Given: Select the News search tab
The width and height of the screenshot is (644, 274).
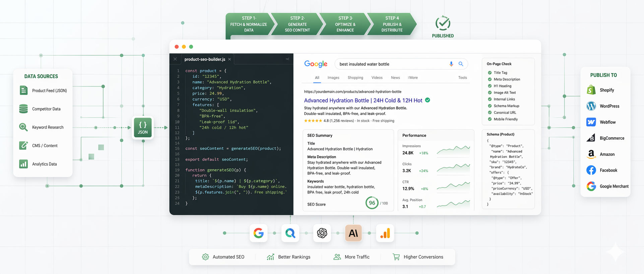Looking at the screenshot, I should pyautogui.click(x=395, y=78).
